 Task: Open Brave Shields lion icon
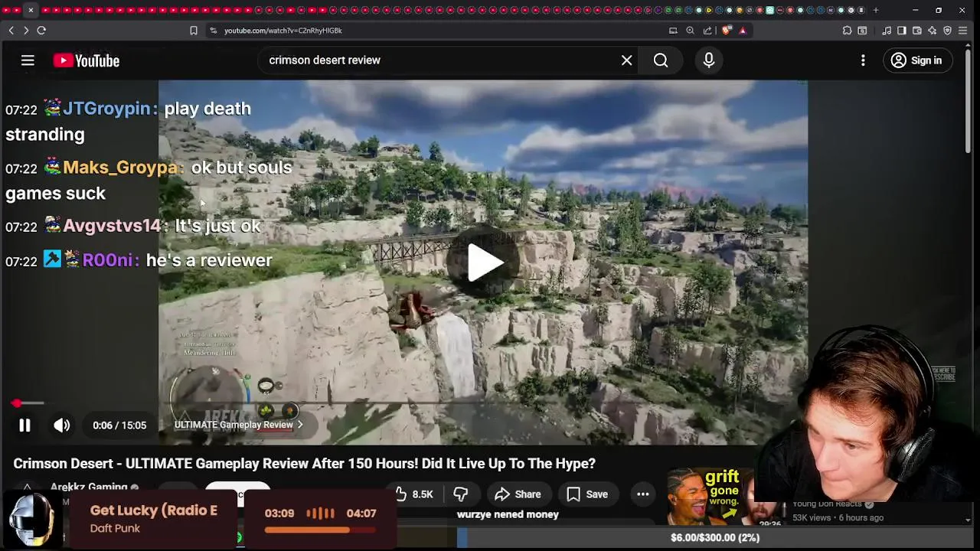(x=727, y=31)
